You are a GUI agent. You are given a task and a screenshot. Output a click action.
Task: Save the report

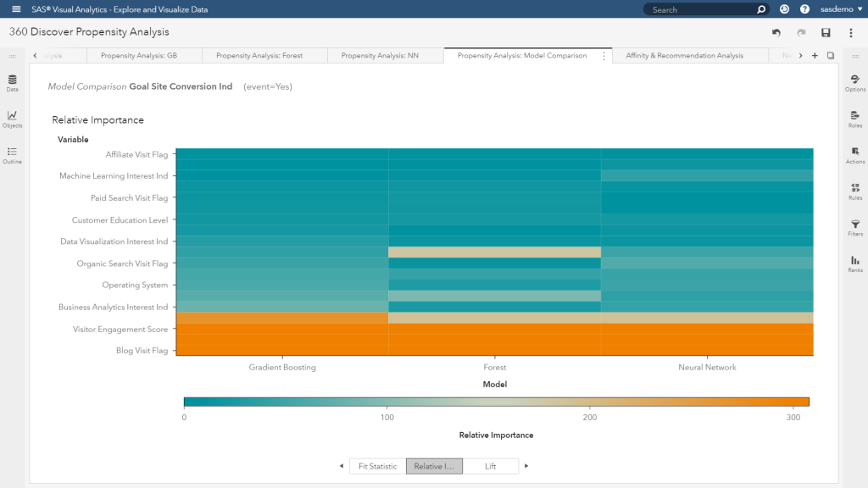click(x=825, y=30)
